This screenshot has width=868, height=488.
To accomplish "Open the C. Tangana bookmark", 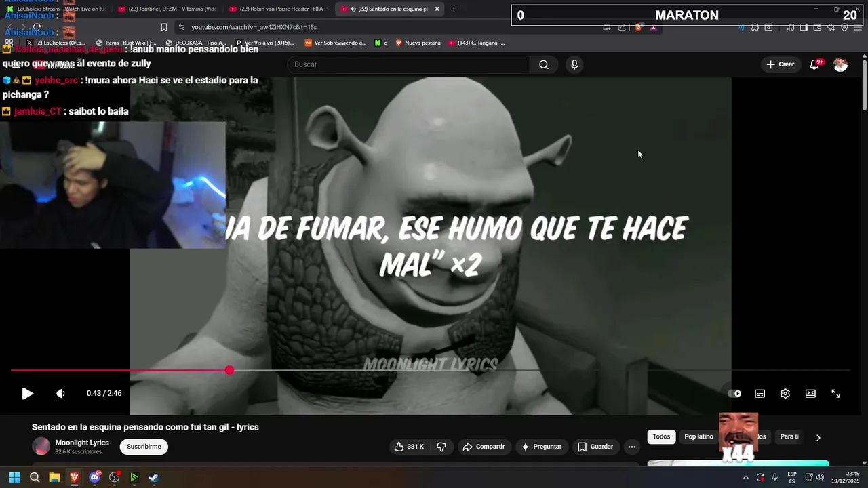I will click(477, 43).
